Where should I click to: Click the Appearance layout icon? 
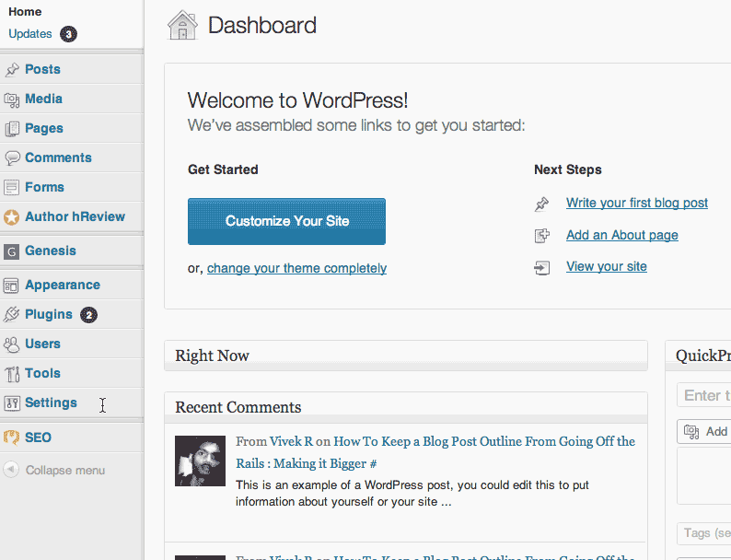pos(11,286)
